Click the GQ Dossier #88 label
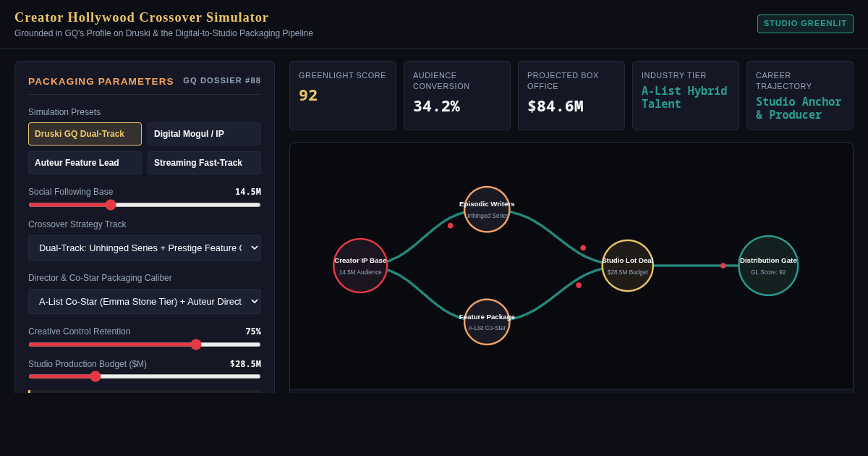This screenshot has width=868, height=456. pos(222,80)
